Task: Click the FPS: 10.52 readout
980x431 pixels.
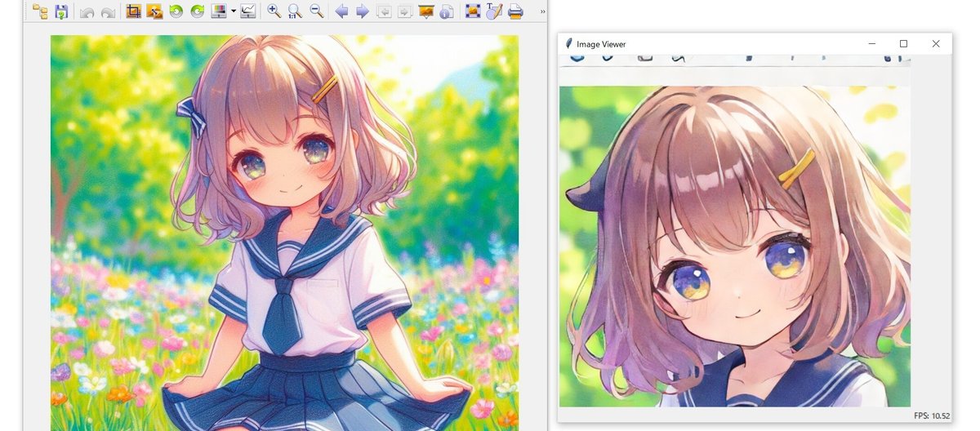Action: click(932, 415)
